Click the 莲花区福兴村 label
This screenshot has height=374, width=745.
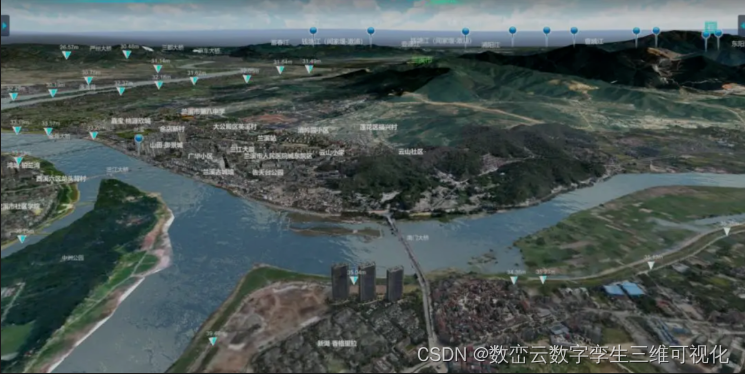pyautogui.click(x=378, y=127)
